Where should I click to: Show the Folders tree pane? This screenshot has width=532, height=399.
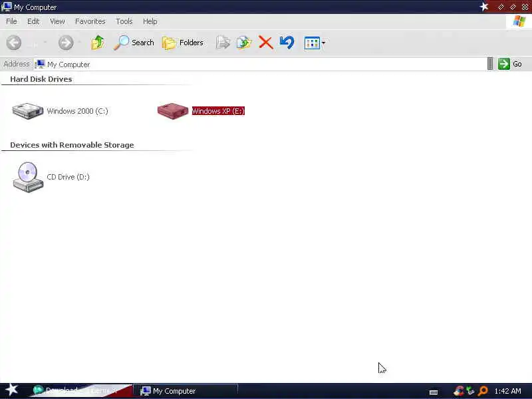[x=183, y=43]
